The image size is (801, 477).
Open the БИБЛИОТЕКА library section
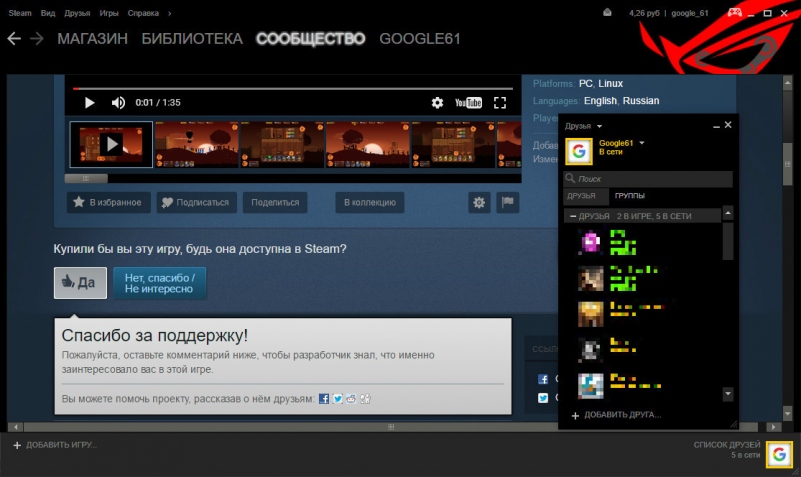[192, 39]
